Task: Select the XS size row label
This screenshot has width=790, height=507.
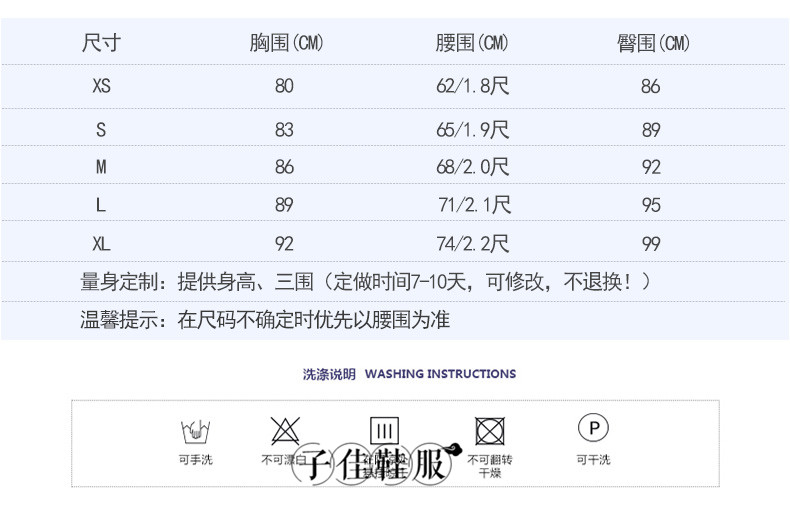Action: pyautogui.click(x=101, y=86)
